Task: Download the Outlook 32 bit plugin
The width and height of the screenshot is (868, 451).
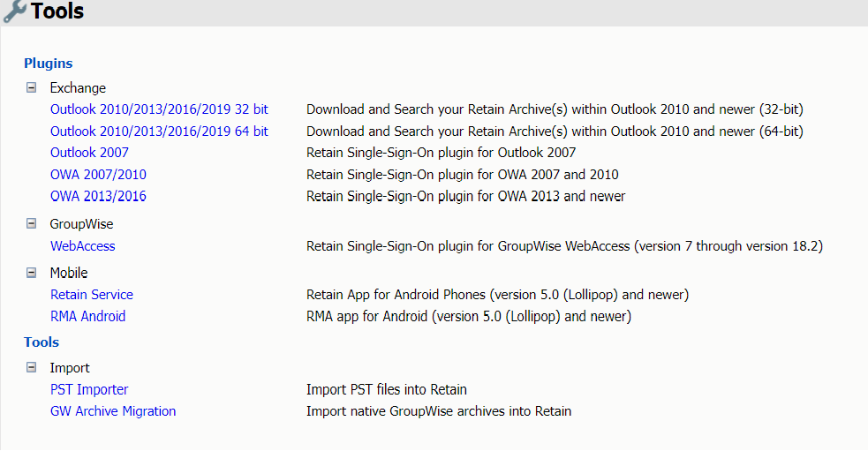Action: click(159, 109)
